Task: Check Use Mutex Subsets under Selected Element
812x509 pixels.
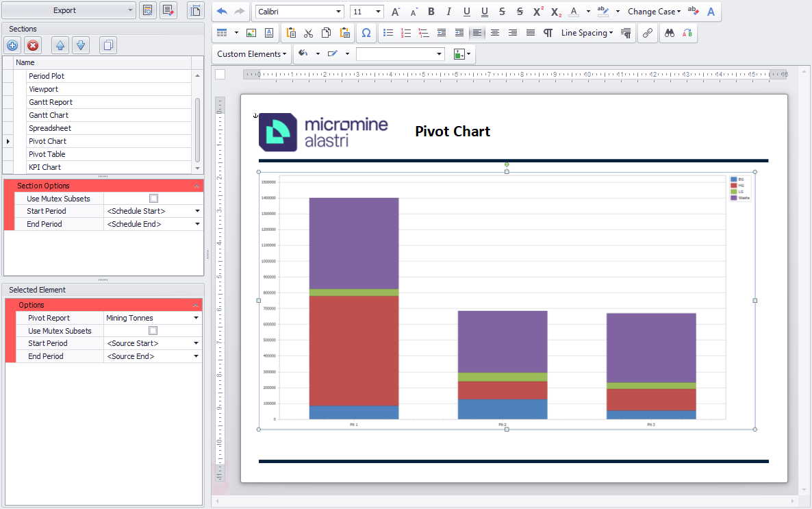Action: [x=153, y=331]
